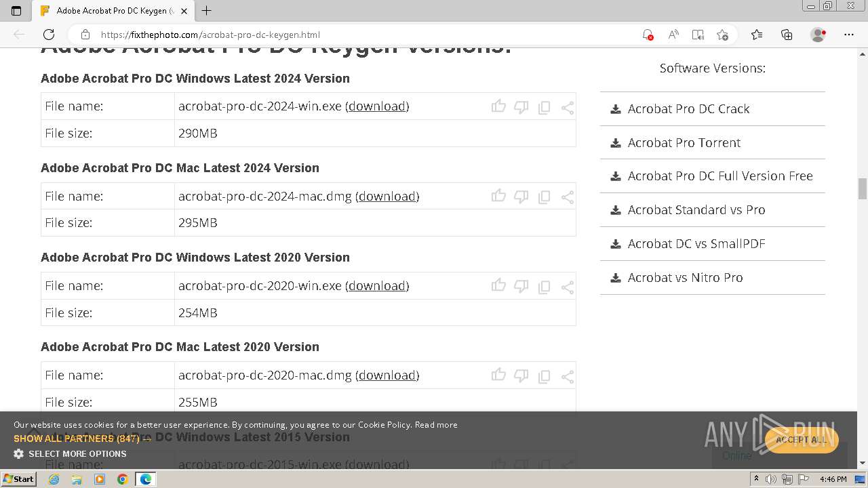Open the system tray volume icon
Image resolution: width=868 pixels, height=488 pixels.
click(770, 479)
